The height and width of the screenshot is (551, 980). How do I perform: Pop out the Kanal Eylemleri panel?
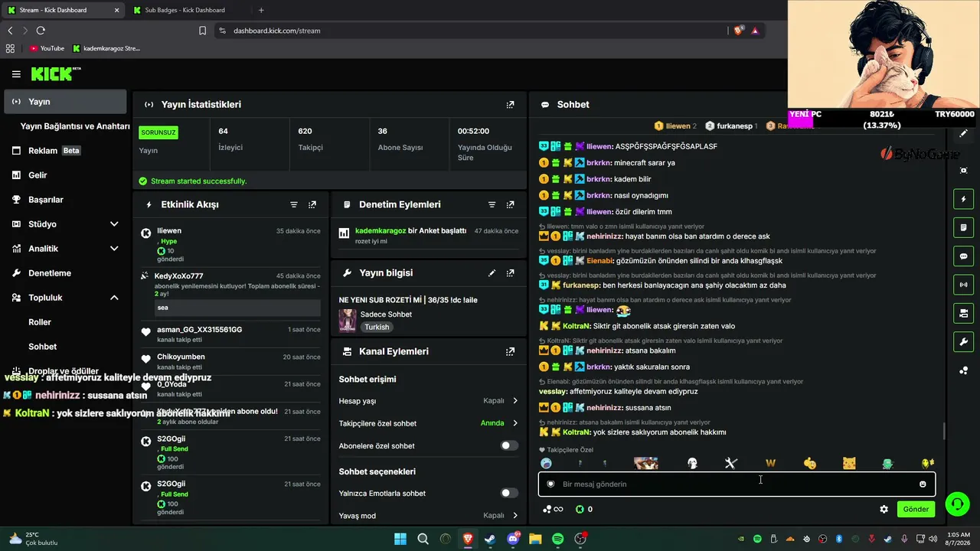510,351
